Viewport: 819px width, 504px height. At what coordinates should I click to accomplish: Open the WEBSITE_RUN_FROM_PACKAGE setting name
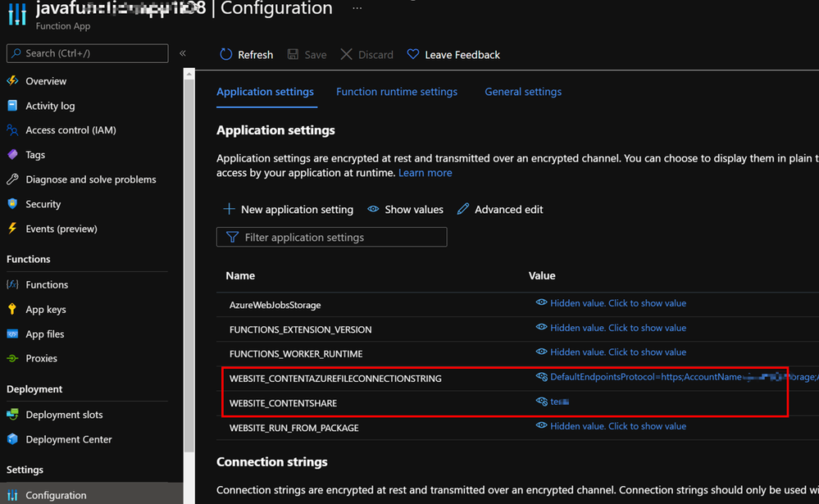point(294,428)
